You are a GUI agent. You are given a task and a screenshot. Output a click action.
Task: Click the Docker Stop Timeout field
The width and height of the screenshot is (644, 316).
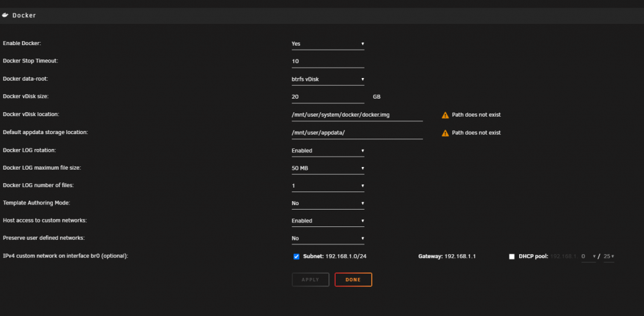click(328, 61)
